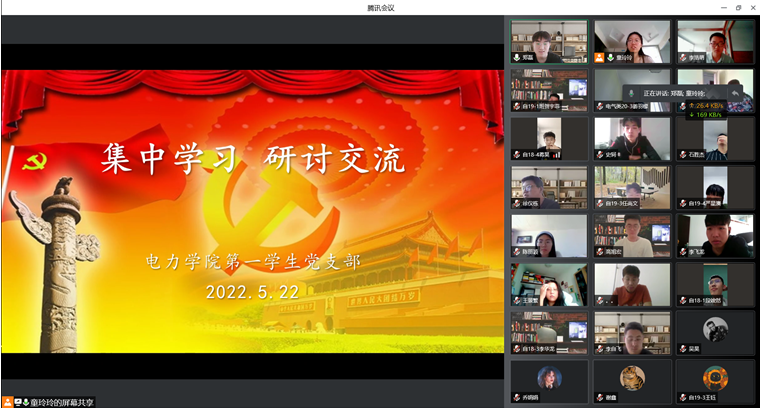Viewport: 760px width, 408px height.
Task: Select 李飞龙's video tile
Action: [715, 235]
